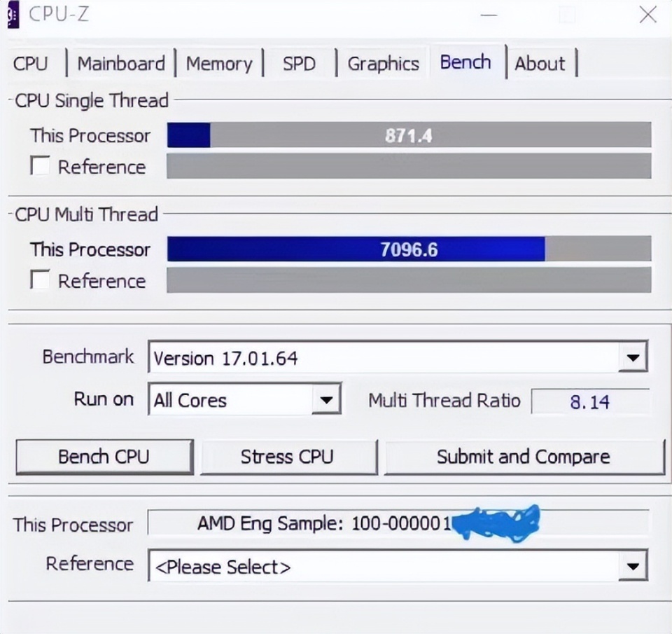Click the empty single thread Reference bar
The width and height of the screenshot is (672, 634).
(409, 166)
